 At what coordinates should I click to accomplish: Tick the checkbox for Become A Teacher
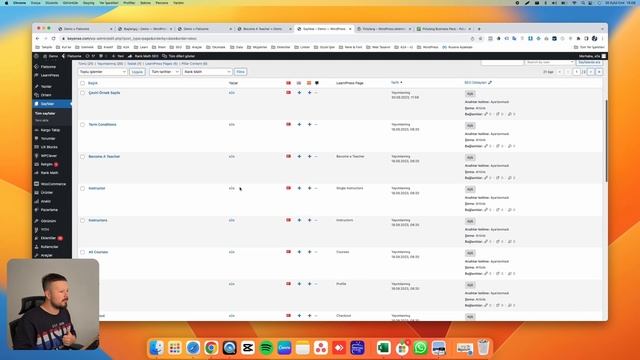coord(82,157)
